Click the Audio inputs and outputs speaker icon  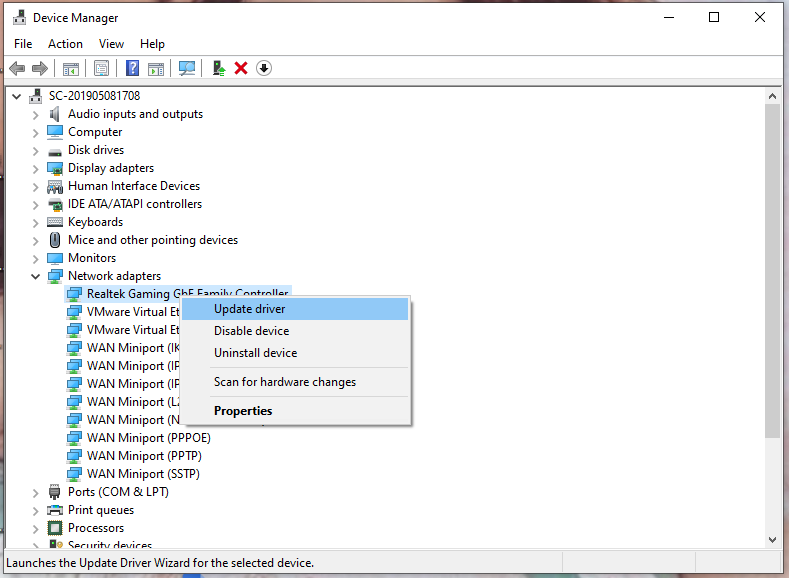pos(55,114)
